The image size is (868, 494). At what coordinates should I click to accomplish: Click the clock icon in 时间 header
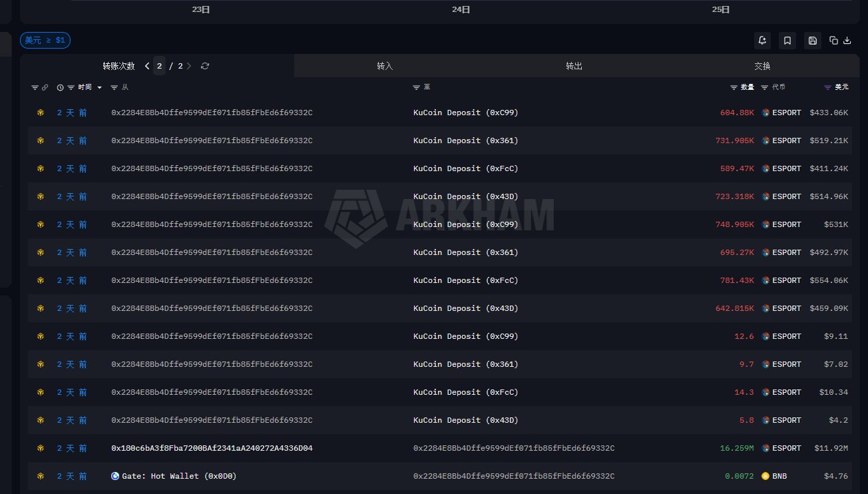[x=61, y=87]
